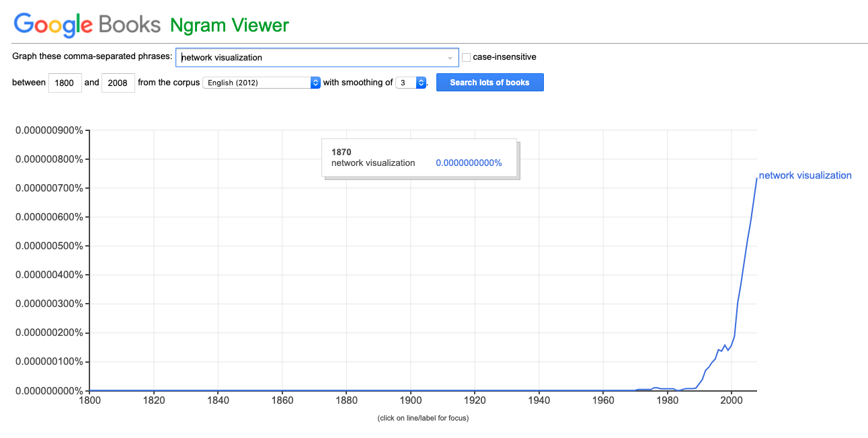Click the blue stepper arrows of corpus selector
This screenshot has width=868, height=438.
[315, 83]
